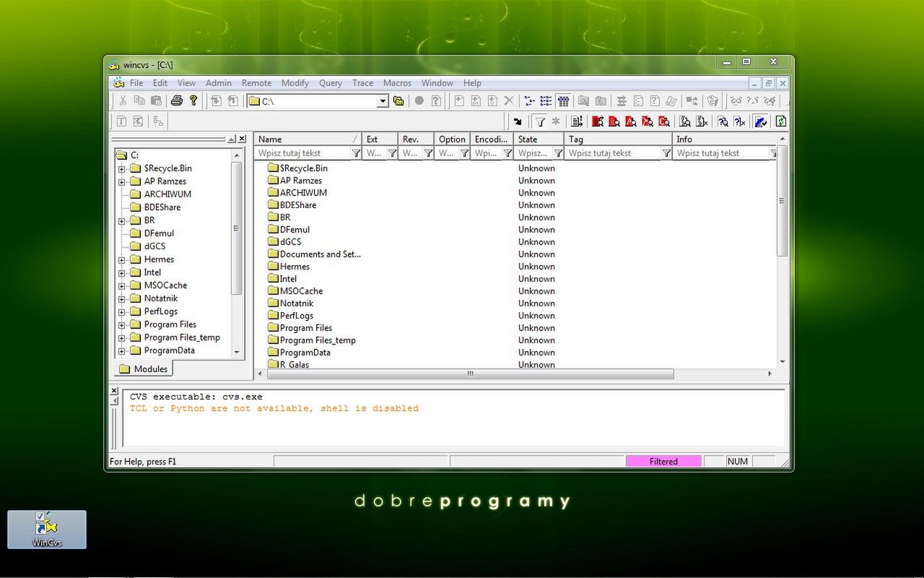Expand the Intel tree node
The width and height of the screenshot is (924, 578).
122,272
